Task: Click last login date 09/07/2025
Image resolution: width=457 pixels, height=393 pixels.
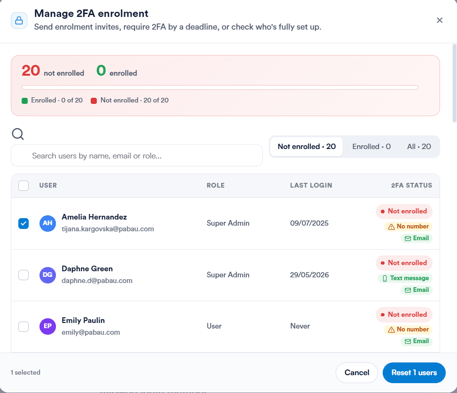Action: 309,223
